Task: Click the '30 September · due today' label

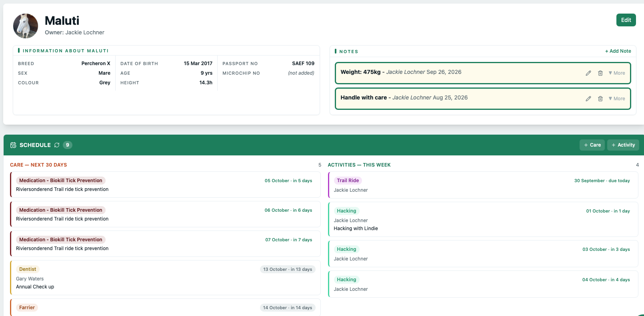Action: 602,181
